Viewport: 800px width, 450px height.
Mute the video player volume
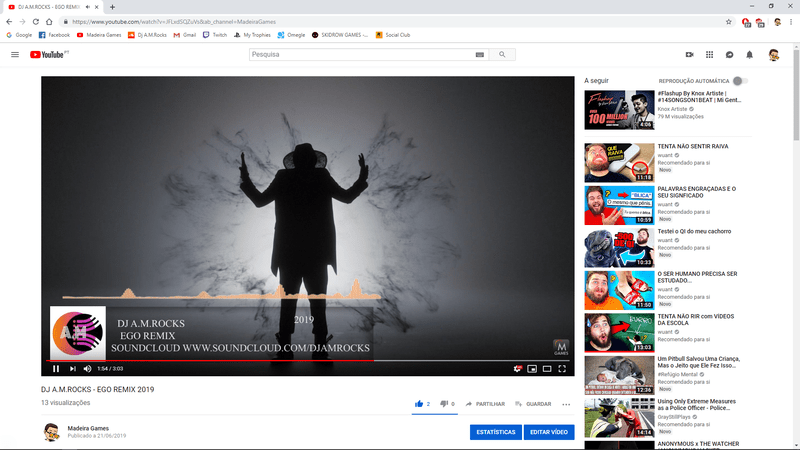[87, 369]
